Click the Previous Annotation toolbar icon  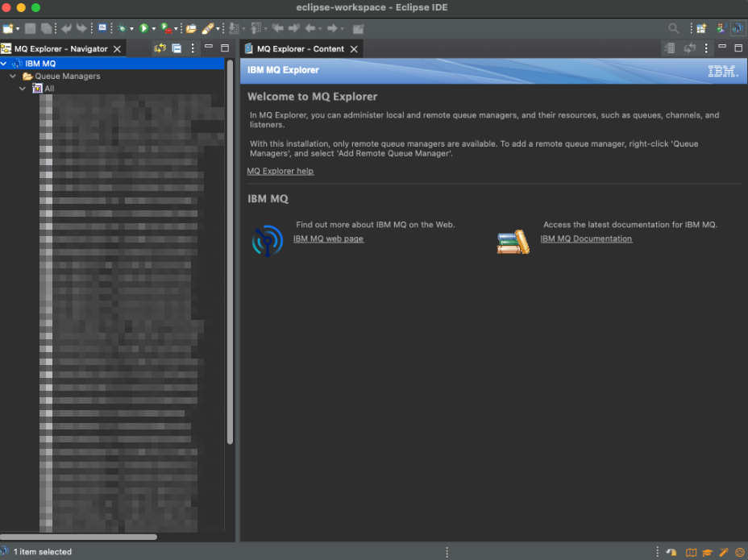(x=256, y=29)
